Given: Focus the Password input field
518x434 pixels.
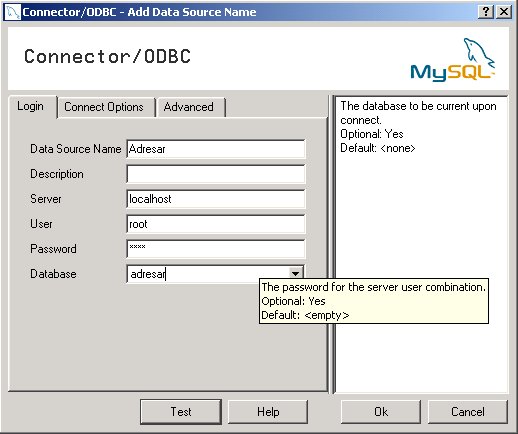Looking at the screenshot, I should click(x=216, y=249).
